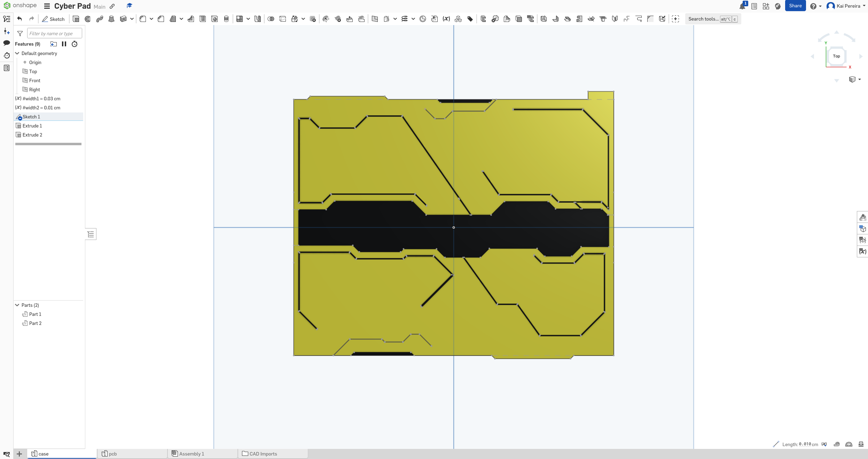Select the Loft tool

tap(111, 18)
